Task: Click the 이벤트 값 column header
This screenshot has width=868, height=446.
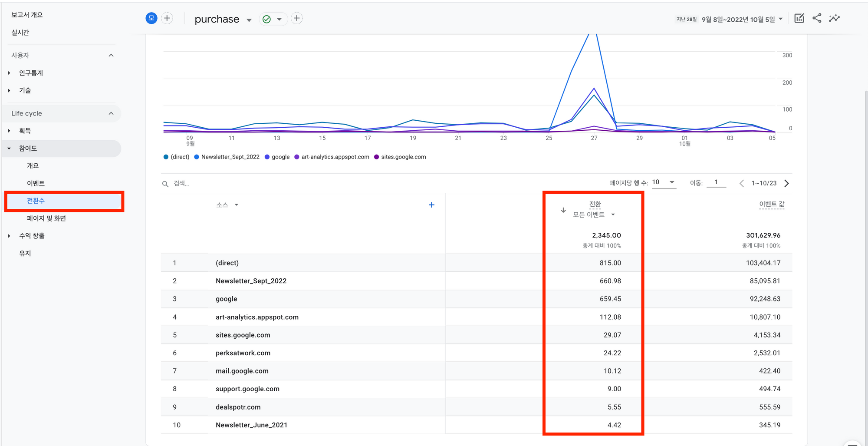Action: click(x=771, y=204)
